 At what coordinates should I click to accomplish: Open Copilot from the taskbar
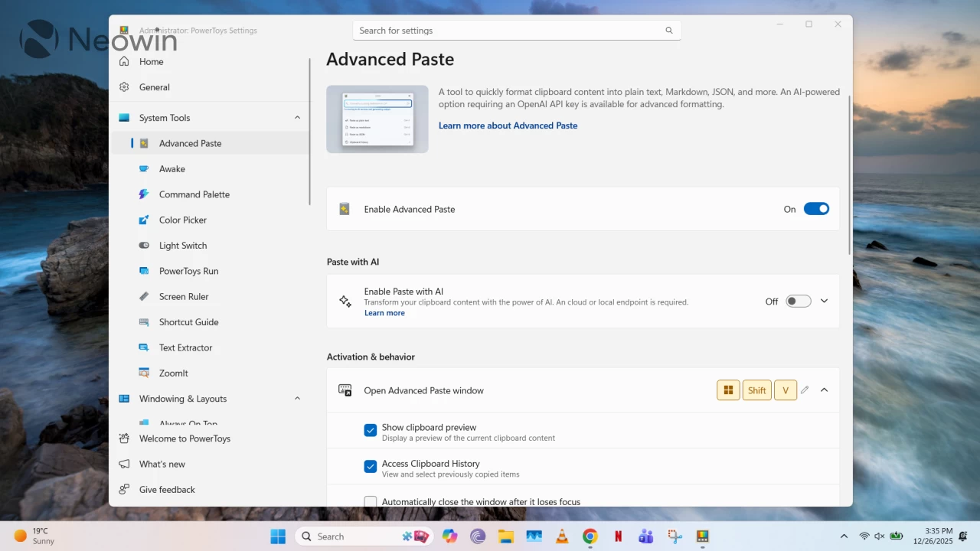coord(449,536)
